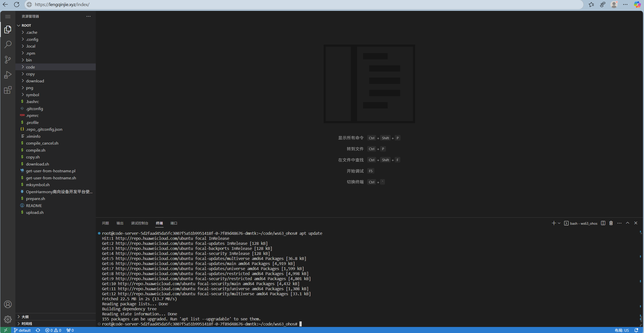The image size is (644, 333).
Task: Toggle the Explorer sidebar via the Files icon
Action: pos(8,29)
